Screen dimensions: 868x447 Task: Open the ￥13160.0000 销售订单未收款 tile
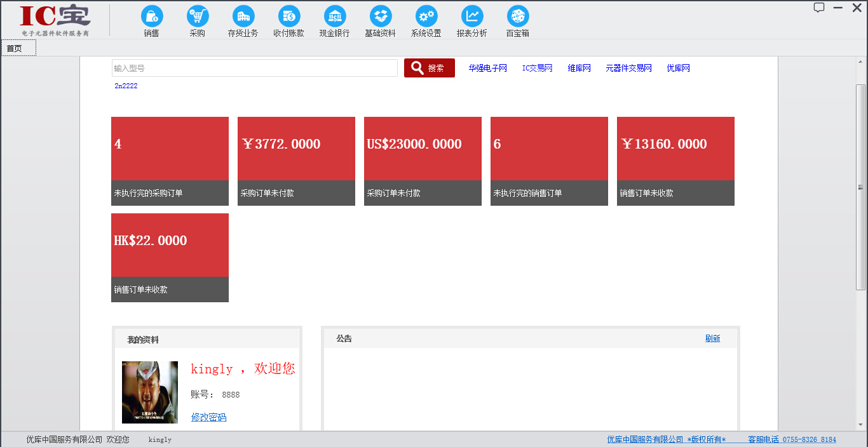point(675,161)
